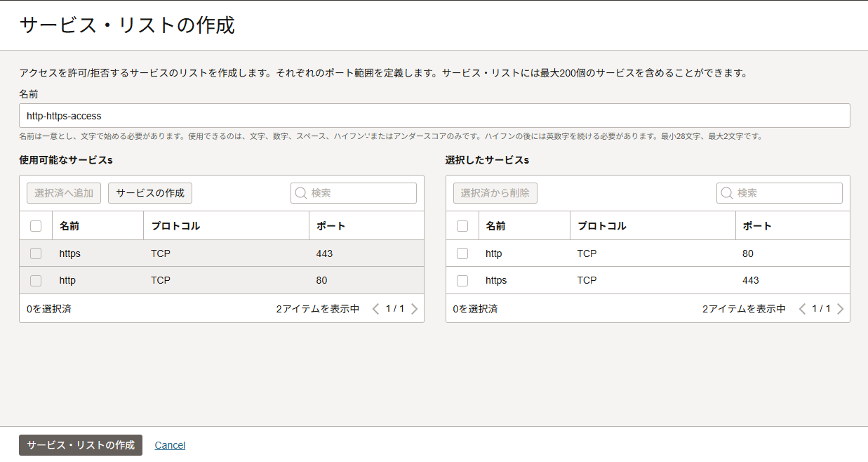Screen dimensions: 868x462
Task: Go to next page in available services
Action: click(414, 309)
